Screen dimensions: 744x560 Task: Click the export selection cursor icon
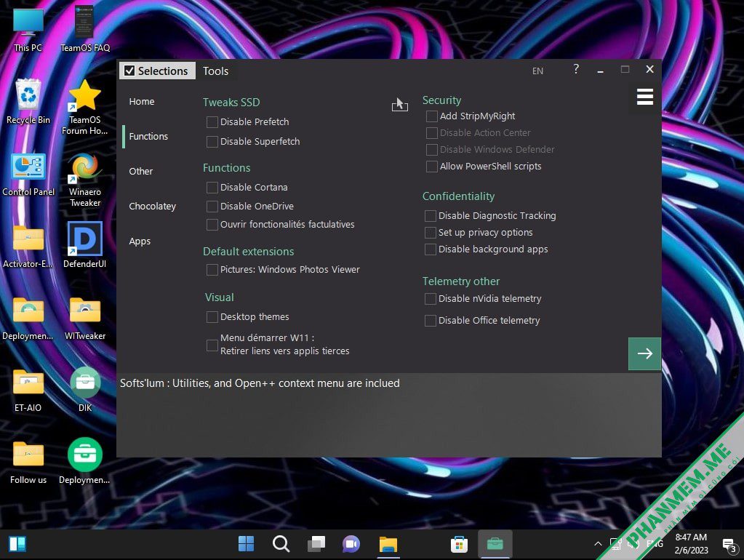click(x=399, y=105)
